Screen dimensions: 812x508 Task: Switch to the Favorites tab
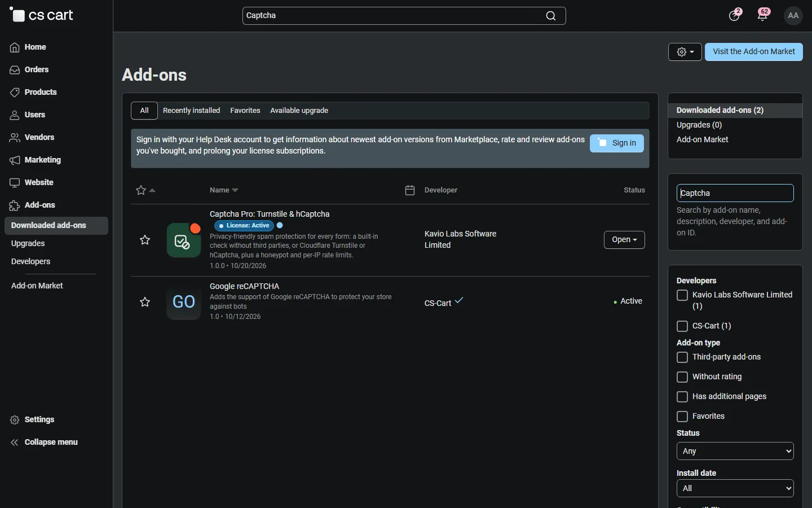pyautogui.click(x=245, y=111)
